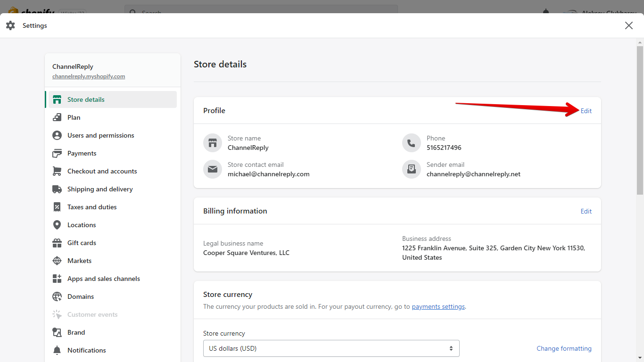Open Taxes and duties settings
The height and width of the screenshot is (362, 644).
coord(113,207)
